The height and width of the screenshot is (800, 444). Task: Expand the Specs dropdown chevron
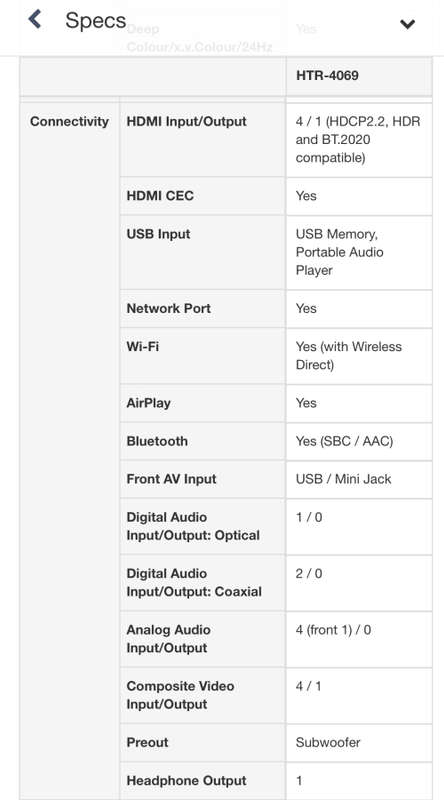[407, 24]
